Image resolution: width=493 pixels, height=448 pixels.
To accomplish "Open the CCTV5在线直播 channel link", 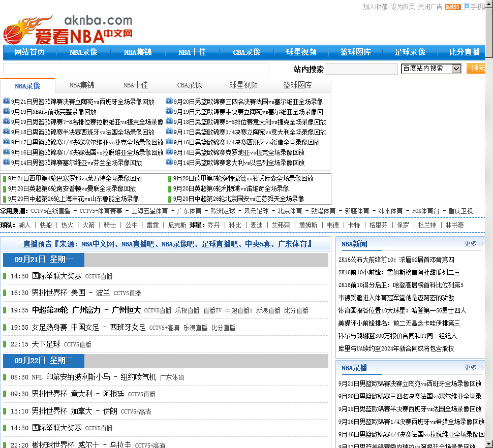I will coord(50,211).
